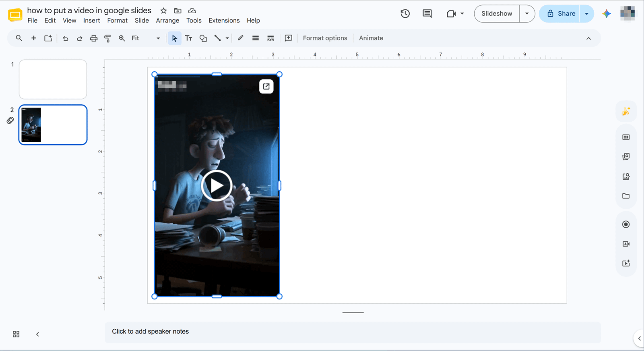
Task: Open the comments panel icon
Action: click(427, 14)
